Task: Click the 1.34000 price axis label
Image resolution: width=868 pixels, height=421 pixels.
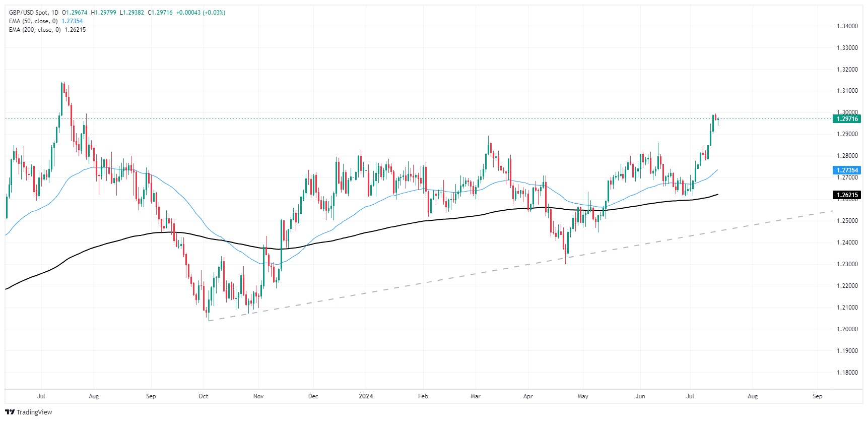Action: click(847, 26)
